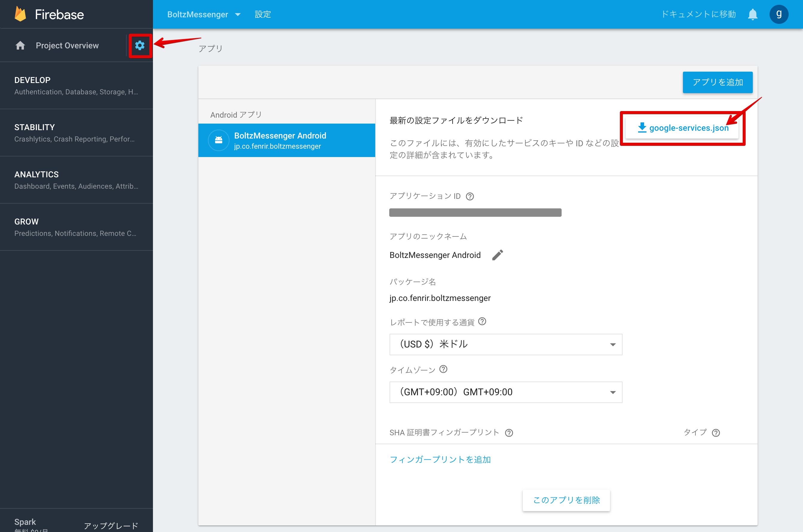803x532 pixels.
Task: Click the redacted application ID field
Action: tap(475, 213)
